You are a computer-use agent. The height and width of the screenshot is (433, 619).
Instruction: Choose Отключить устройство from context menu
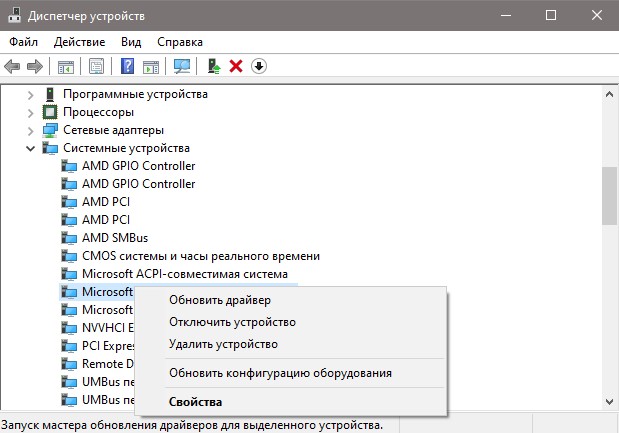[291, 322]
